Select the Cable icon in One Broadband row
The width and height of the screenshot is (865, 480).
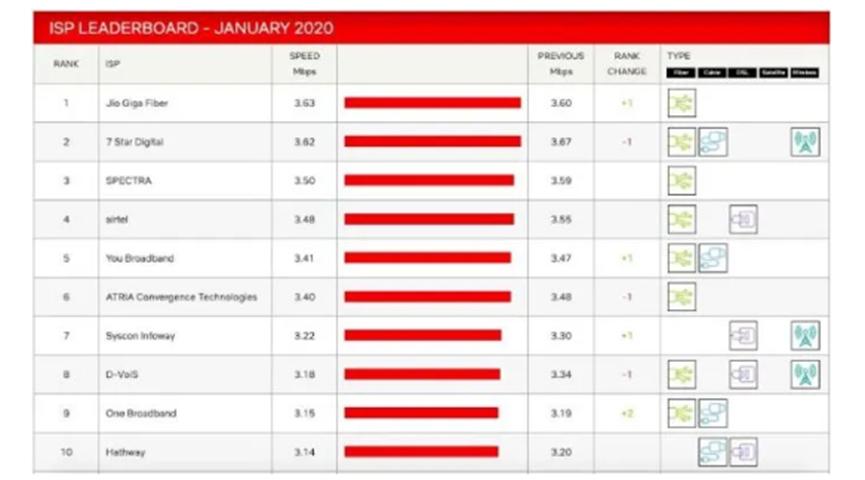click(x=713, y=413)
